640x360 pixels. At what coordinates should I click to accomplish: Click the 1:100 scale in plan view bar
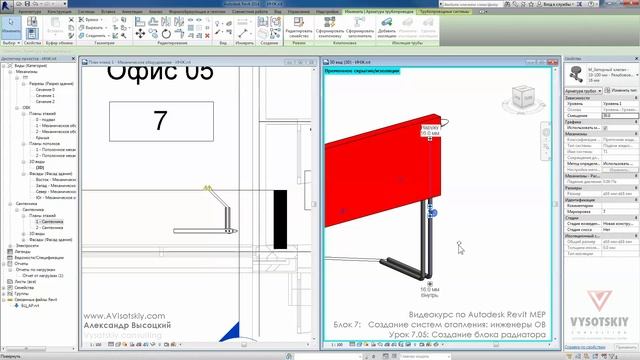(95, 344)
